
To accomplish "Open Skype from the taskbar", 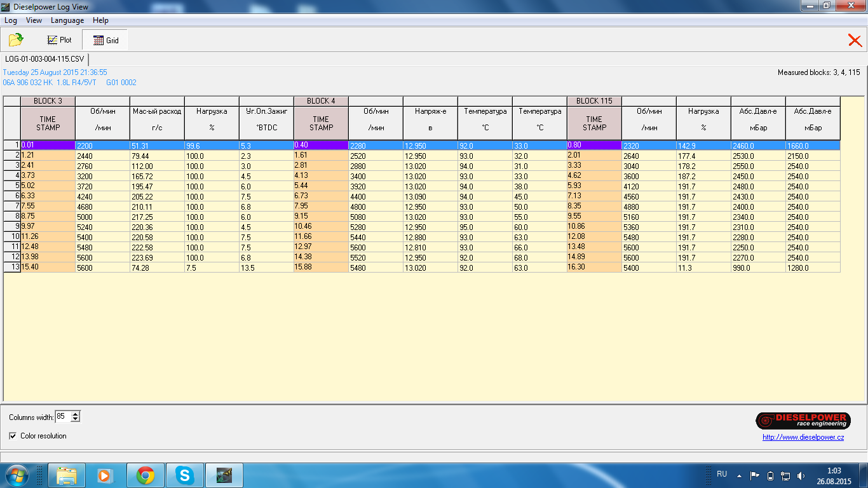I will pos(185,475).
